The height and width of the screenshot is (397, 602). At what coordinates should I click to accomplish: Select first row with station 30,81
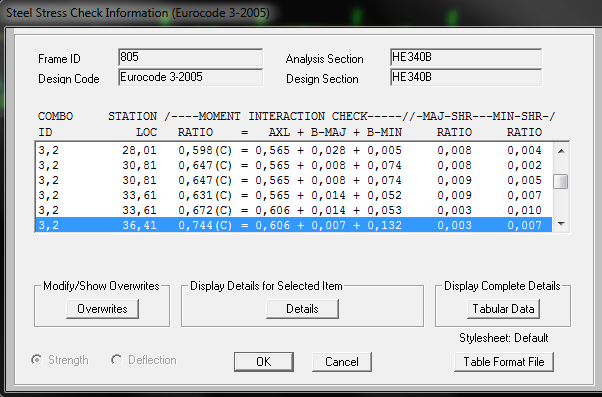pyautogui.click(x=294, y=165)
